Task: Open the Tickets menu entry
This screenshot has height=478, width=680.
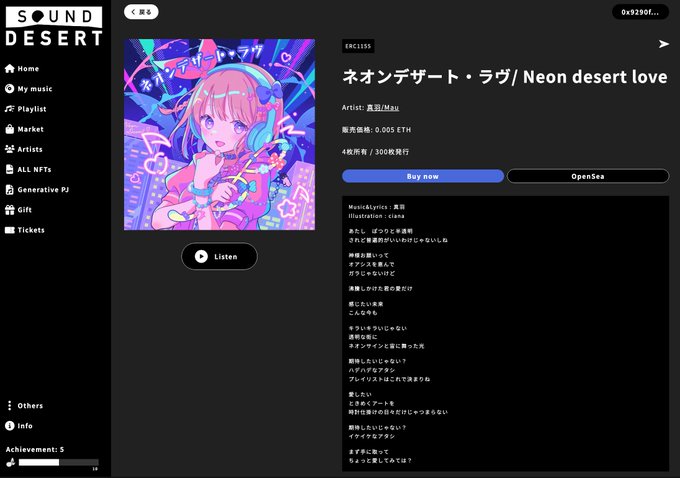Action: pyautogui.click(x=25, y=230)
